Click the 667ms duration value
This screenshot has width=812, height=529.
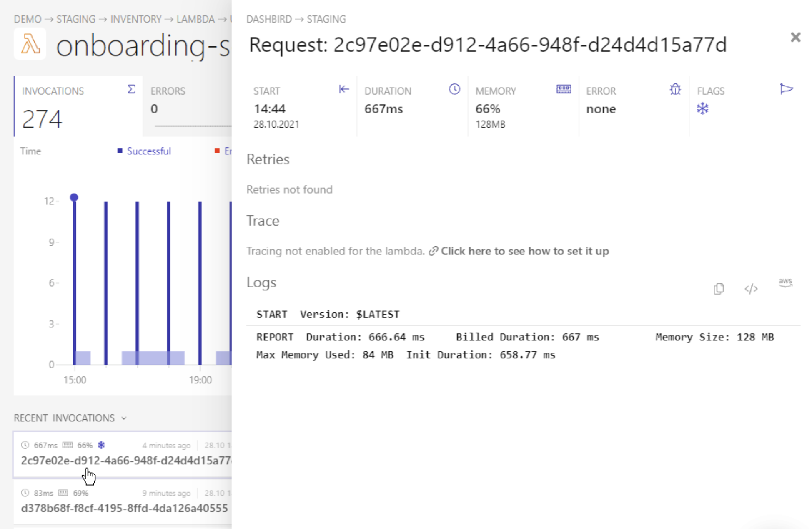[383, 109]
